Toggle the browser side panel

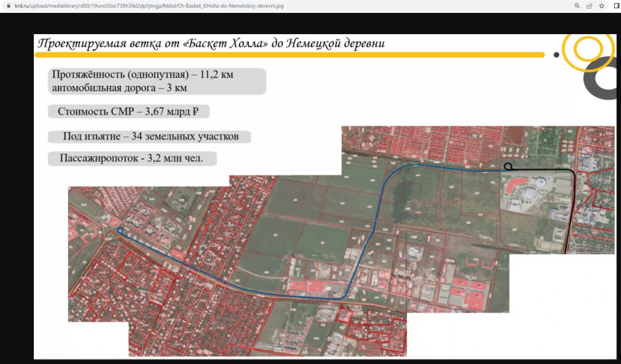tap(616, 6)
